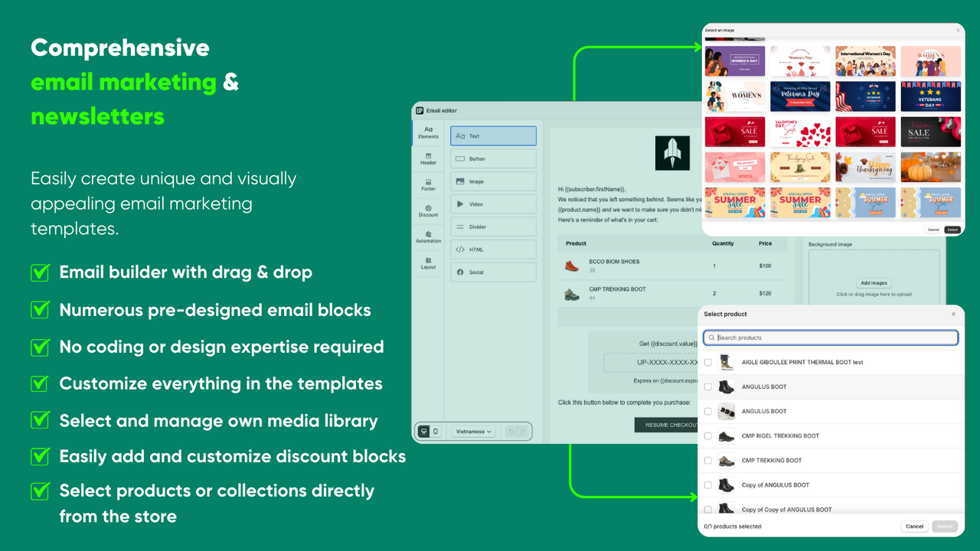The image size is (980, 551).
Task: Click Select in Select product dialog
Action: click(x=945, y=527)
